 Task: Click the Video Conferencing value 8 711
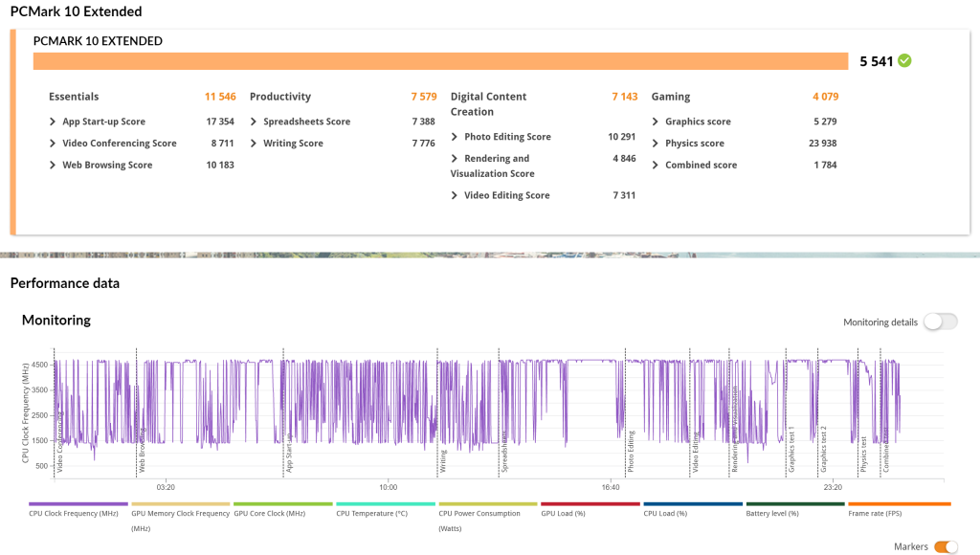click(x=222, y=144)
